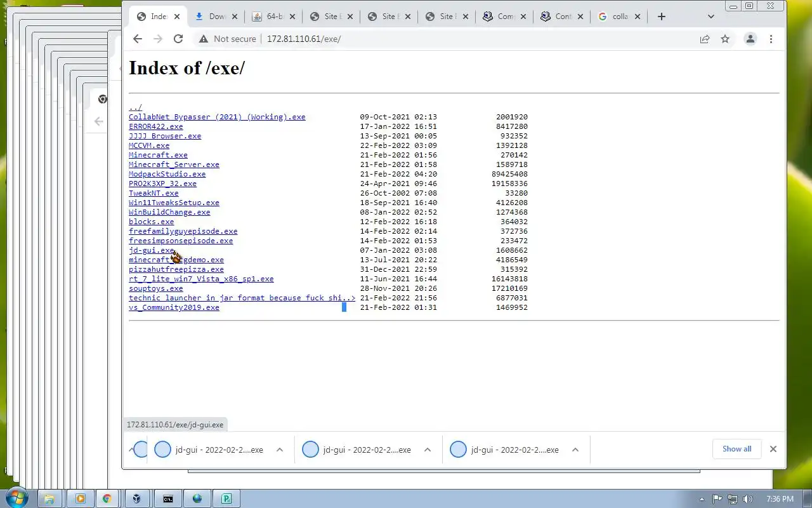The height and width of the screenshot is (508, 812).
Task: Click the JJJJ_Browser.exe link
Action: 165,136
